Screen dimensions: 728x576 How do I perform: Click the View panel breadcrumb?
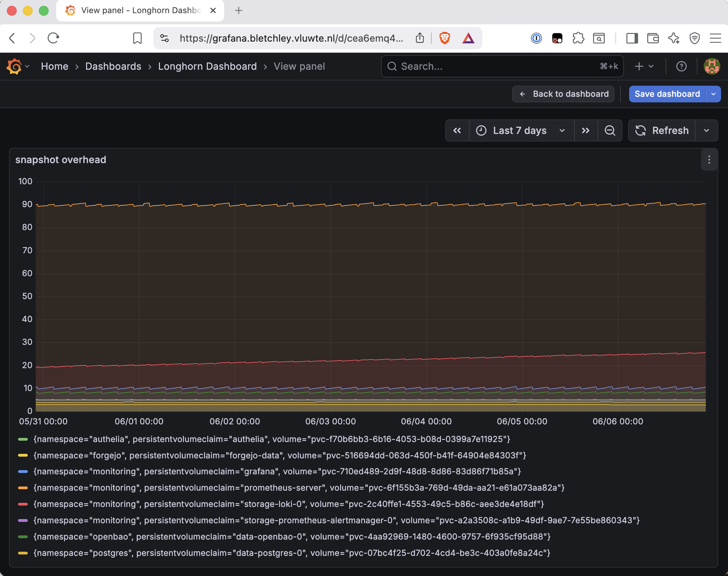[x=299, y=66]
